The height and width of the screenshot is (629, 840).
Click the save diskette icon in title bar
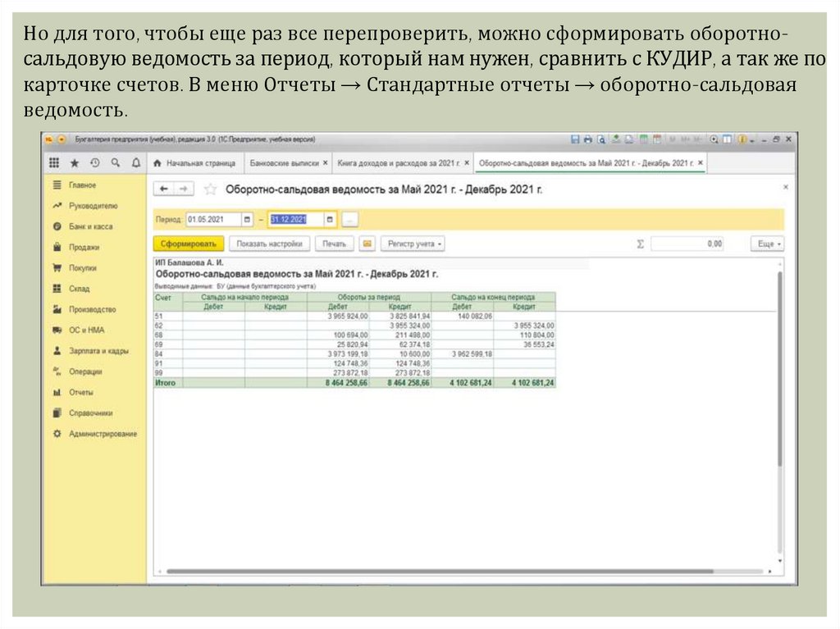pos(574,139)
